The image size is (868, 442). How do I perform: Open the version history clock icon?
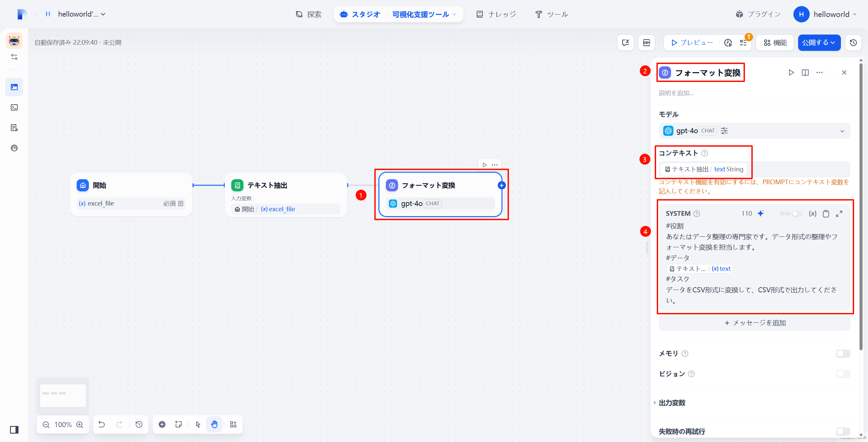853,43
